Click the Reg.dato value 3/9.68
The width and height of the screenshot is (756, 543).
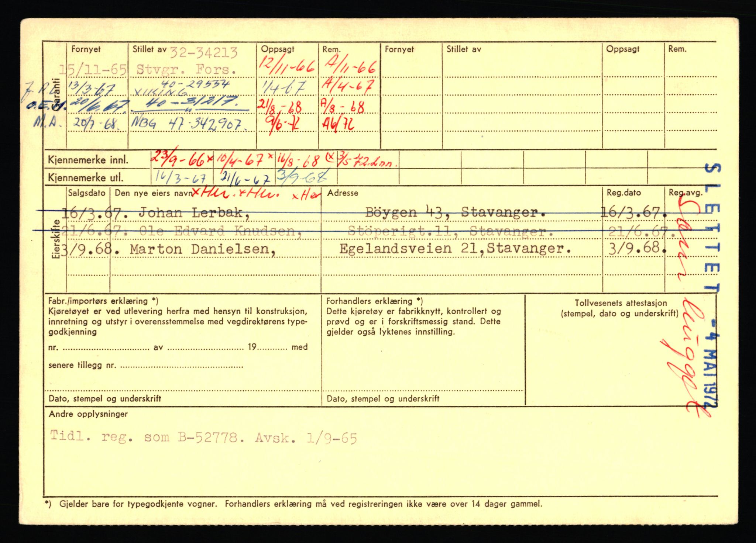coord(637,248)
